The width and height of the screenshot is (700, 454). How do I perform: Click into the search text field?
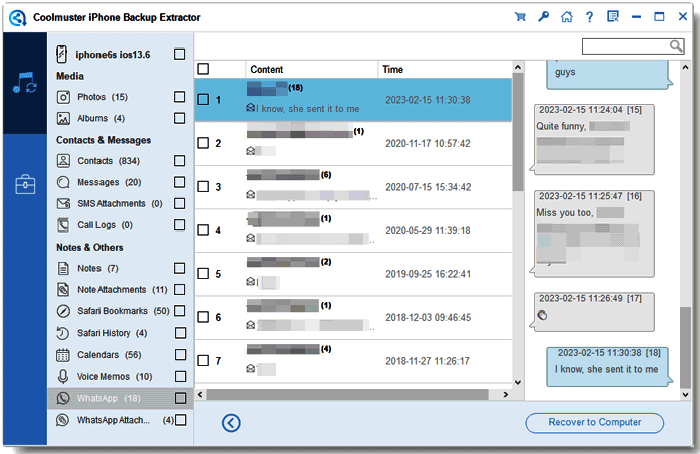pyautogui.click(x=626, y=46)
